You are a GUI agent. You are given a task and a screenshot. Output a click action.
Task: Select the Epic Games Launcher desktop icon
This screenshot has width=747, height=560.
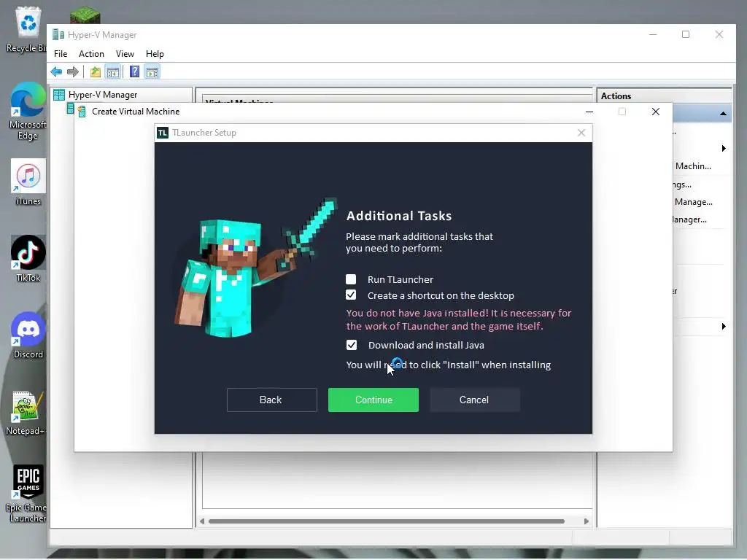click(27, 494)
